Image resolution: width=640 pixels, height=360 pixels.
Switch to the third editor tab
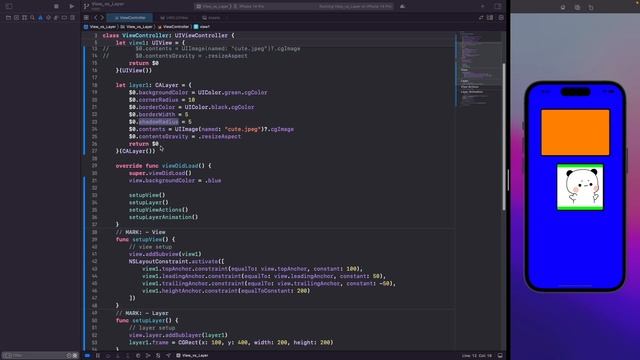pos(211,18)
